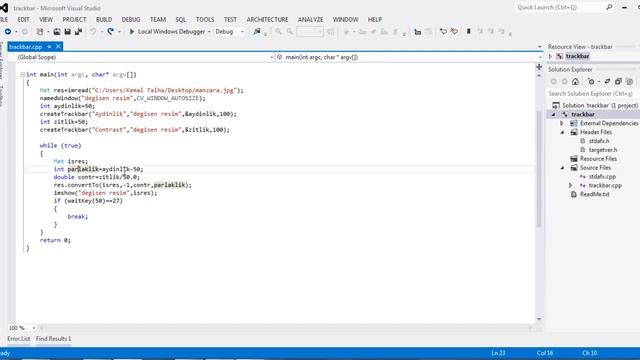Click the Undo arrow icon
Screen dimensions: 640x360
pos(93,31)
